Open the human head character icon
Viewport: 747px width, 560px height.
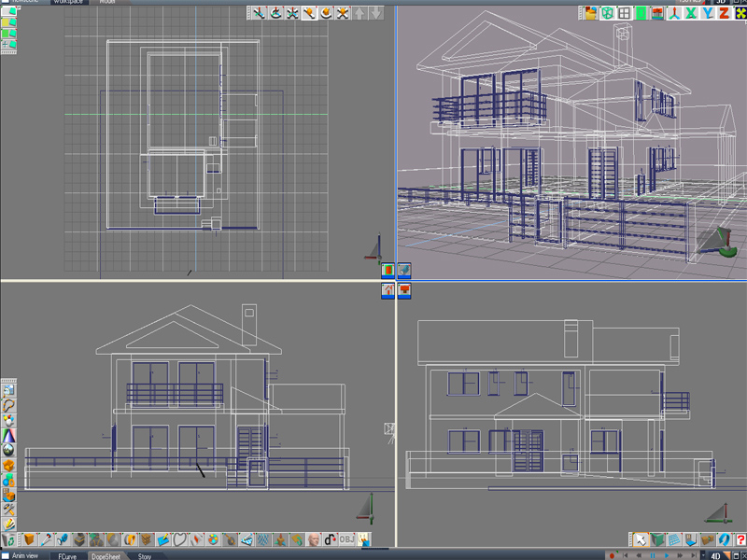(x=314, y=539)
